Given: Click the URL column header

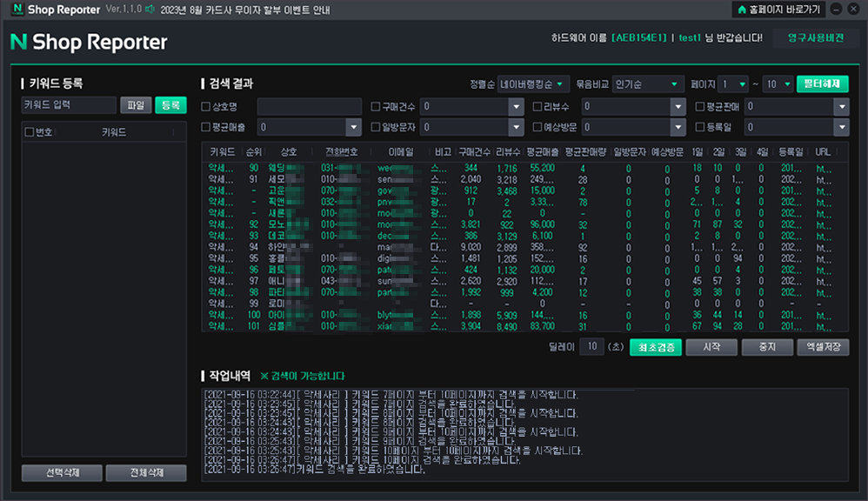Looking at the screenshot, I should [x=823, y=151].
